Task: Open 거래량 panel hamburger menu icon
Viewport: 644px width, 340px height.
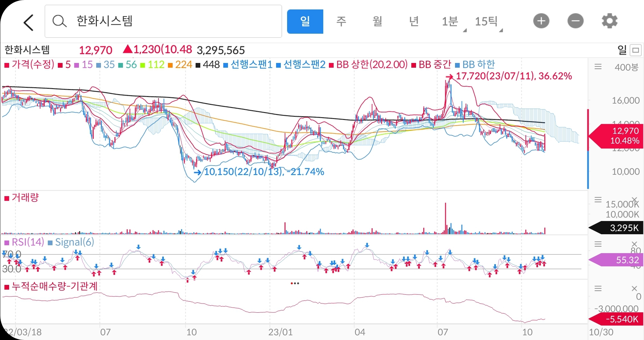Action: [x=598, y=200]
